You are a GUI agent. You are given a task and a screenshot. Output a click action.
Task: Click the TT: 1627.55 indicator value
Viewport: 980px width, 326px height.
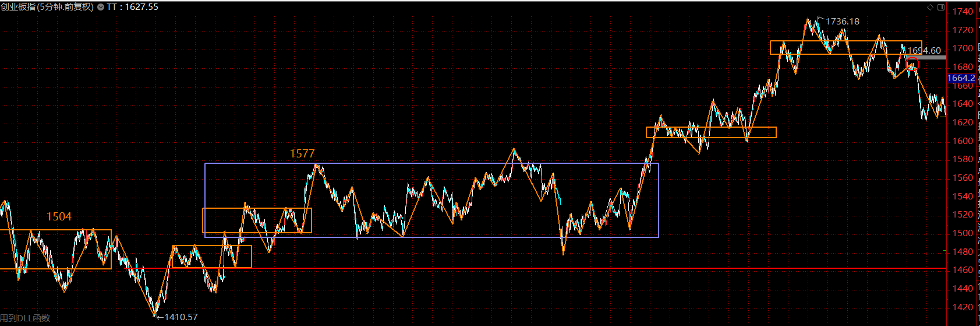[x=132, y=7]
